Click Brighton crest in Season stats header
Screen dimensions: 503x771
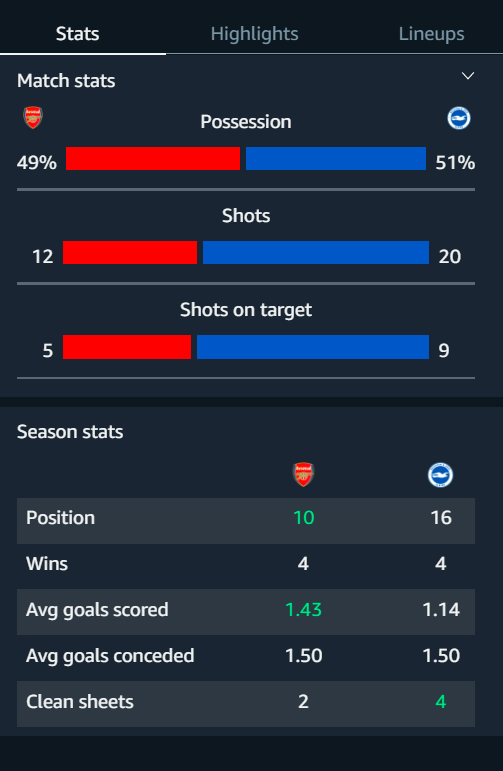[x=440, y=475]
